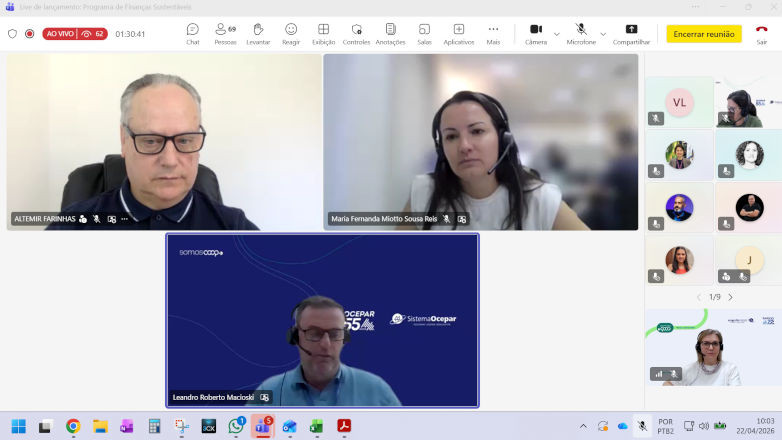
Task: Click the Encerrar reunião button
Action: pyautogui.click(x=704, y=33)
